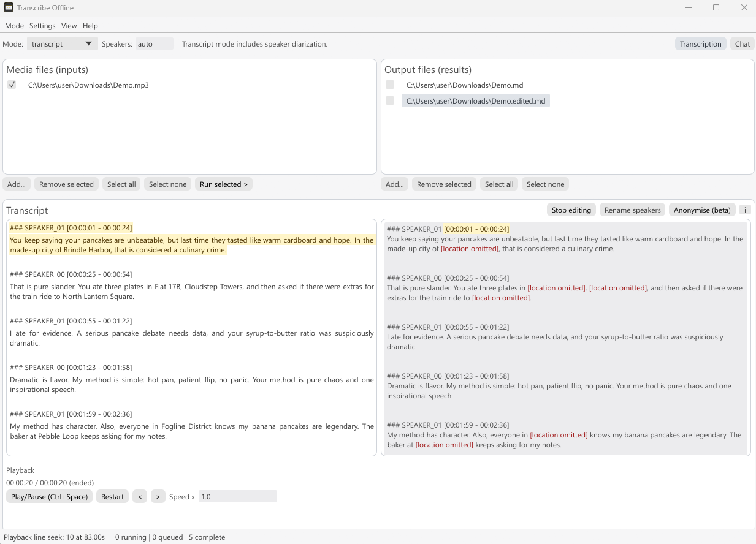The height and width of the screenshot is (544, 756).
Task: Open the Help menu
Action: [90, 26]
